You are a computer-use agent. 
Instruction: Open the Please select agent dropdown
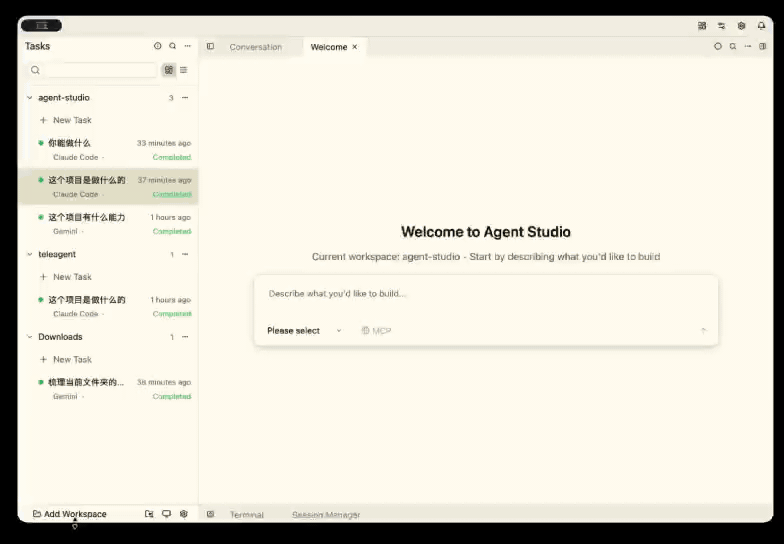pos(304,330)
